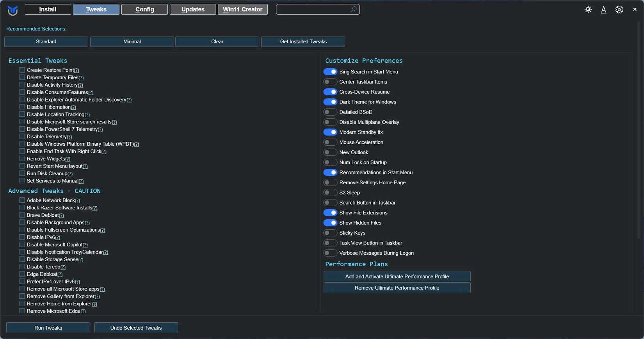Open help (?) for Remove Widgets
The width and height of the screenshot is (644, 339).
click(x=68, y=159)
